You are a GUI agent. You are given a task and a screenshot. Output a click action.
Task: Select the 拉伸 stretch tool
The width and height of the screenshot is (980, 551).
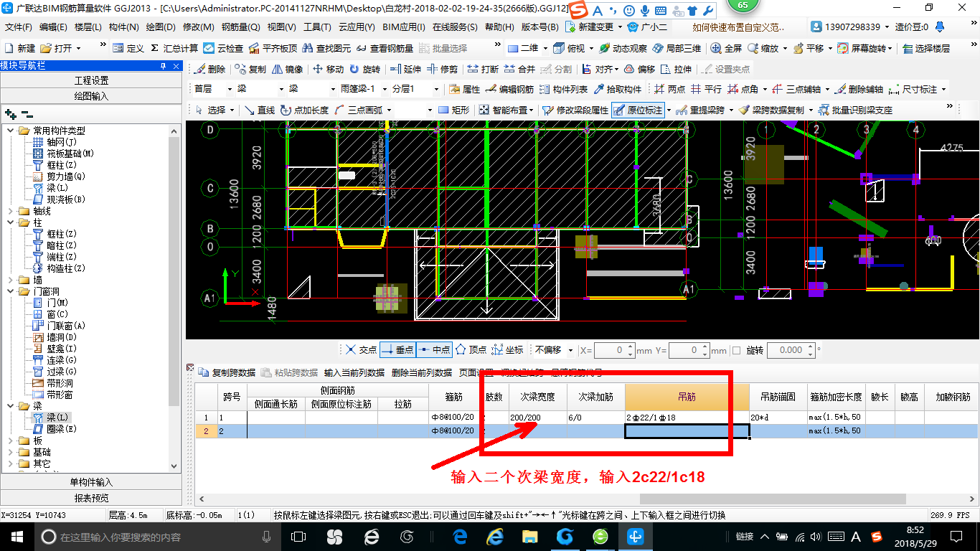tap(677, 69)
